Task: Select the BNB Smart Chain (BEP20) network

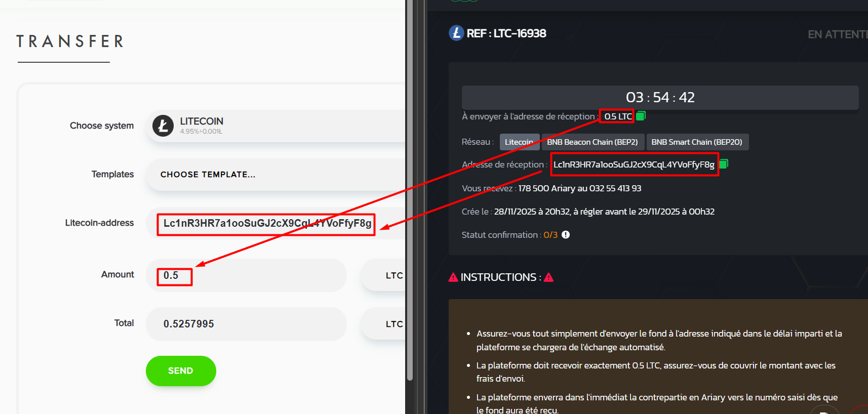Action: [697, 142]
